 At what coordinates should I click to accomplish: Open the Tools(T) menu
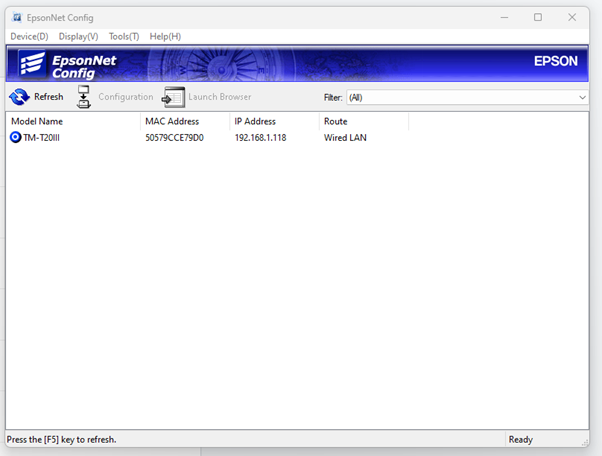click(124, 36)
